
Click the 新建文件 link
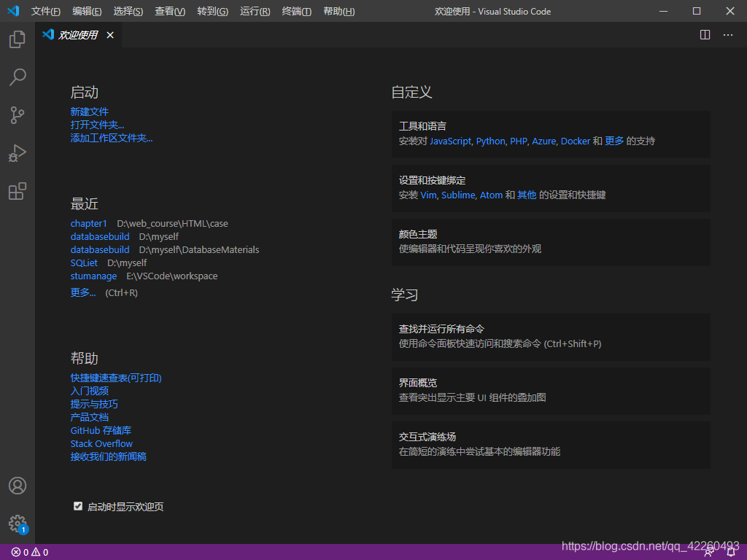pyautogui.click(x=90, y=112)
